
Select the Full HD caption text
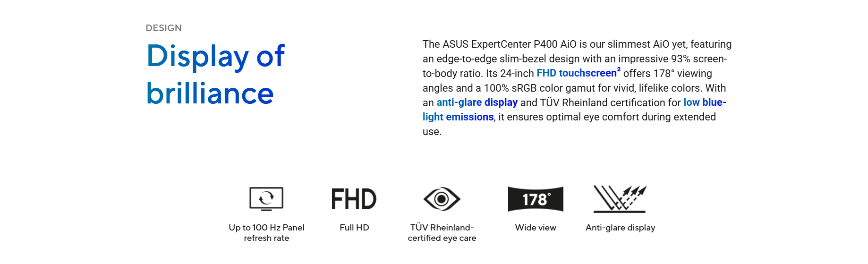(x=354, y=228)
